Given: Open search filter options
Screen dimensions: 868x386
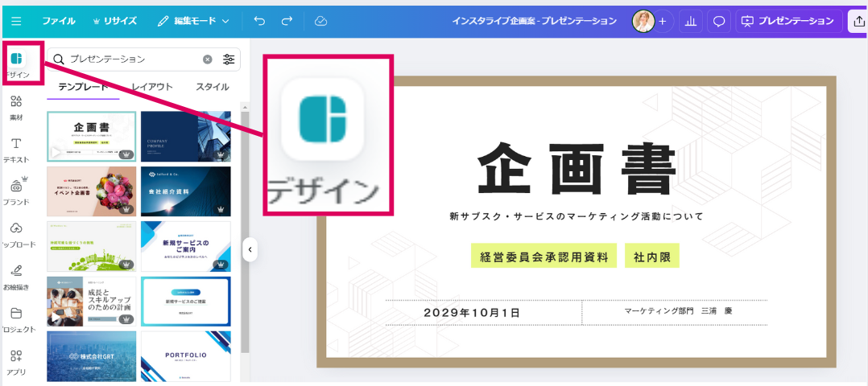Looking at the screenshot, I should point(229,60).
